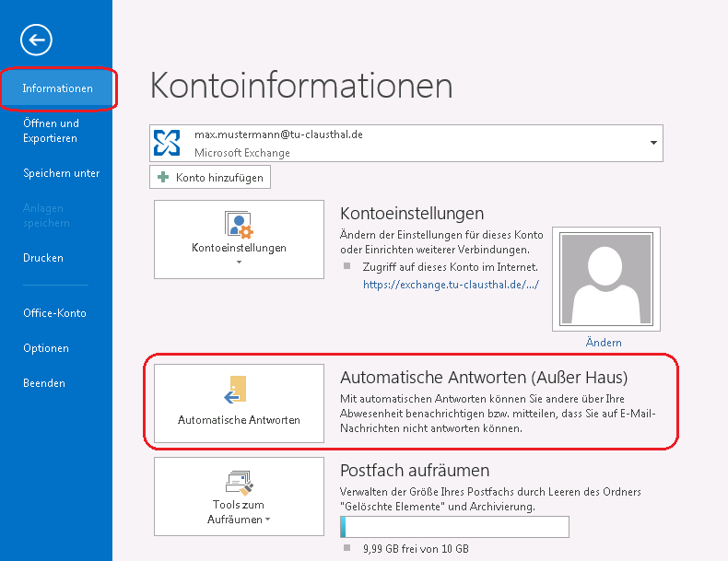728x561 pixels.
Task: Click the profile picture placeholder
Action: click(606, 279)
